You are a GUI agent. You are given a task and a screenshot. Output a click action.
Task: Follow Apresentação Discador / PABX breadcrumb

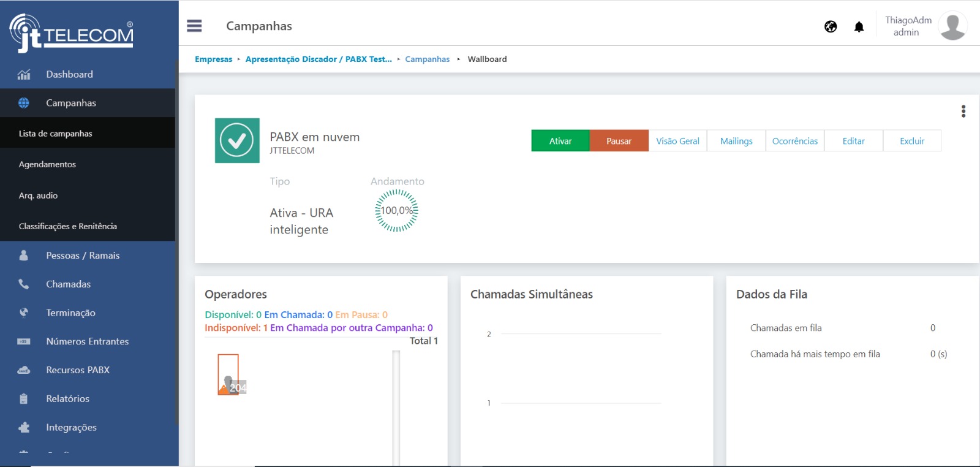(x=318, y=59)
